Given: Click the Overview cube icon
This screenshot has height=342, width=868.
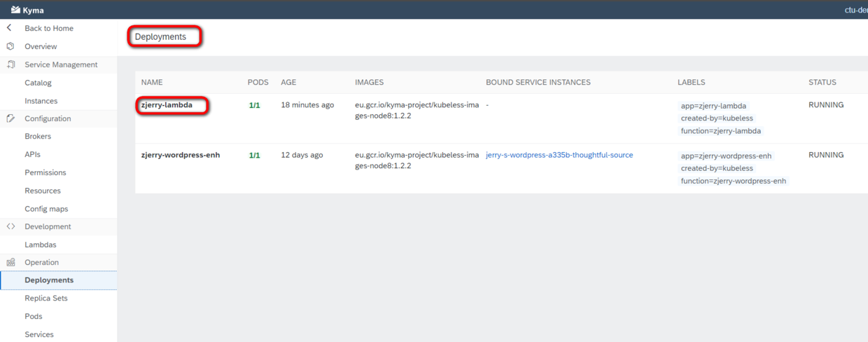Looking at the screenshot, I should (x=10, y=46).
